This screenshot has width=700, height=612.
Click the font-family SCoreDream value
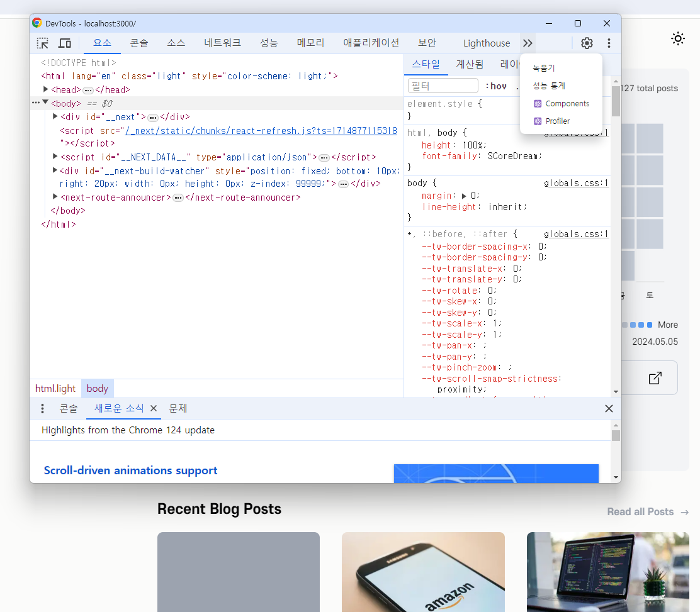click(512, 156)
